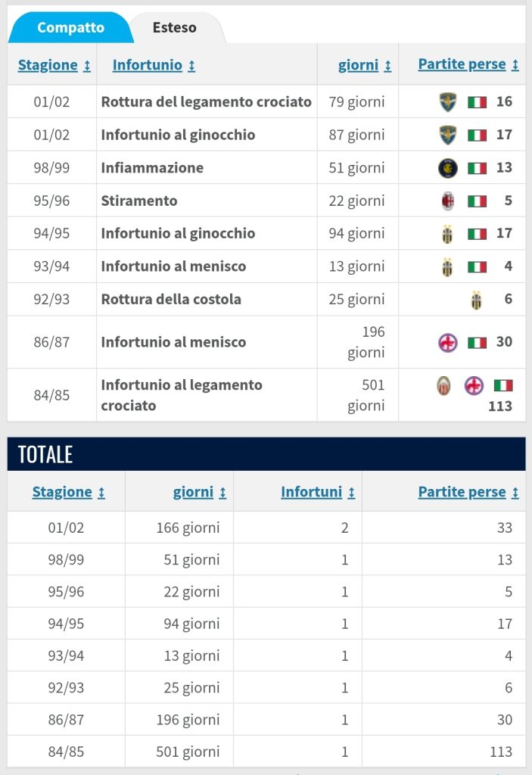532x775 pixels.
Task: Sort the injury table by Infortunio
Action: (x=154, y=65)
